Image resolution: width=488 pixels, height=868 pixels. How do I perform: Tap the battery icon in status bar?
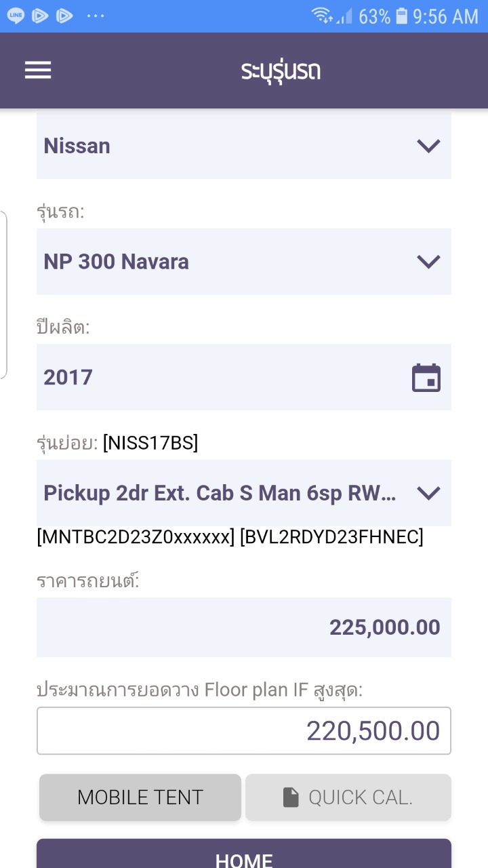(402, 16)
